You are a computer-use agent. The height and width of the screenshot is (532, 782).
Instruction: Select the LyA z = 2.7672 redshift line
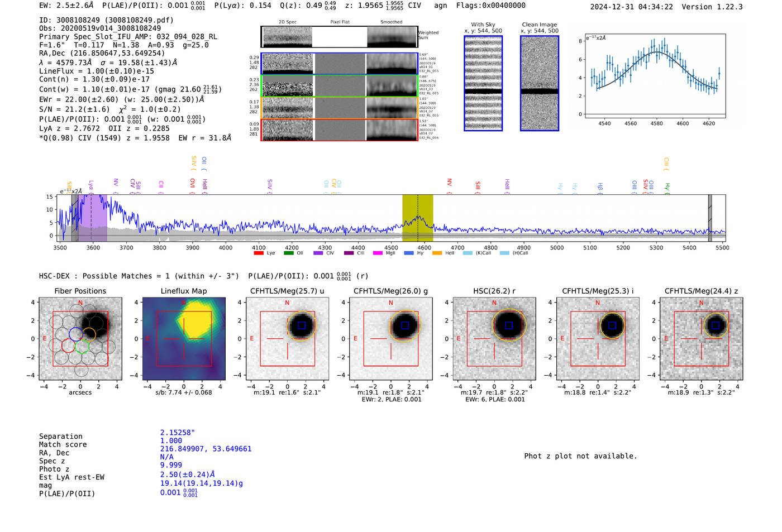point(70,128)
